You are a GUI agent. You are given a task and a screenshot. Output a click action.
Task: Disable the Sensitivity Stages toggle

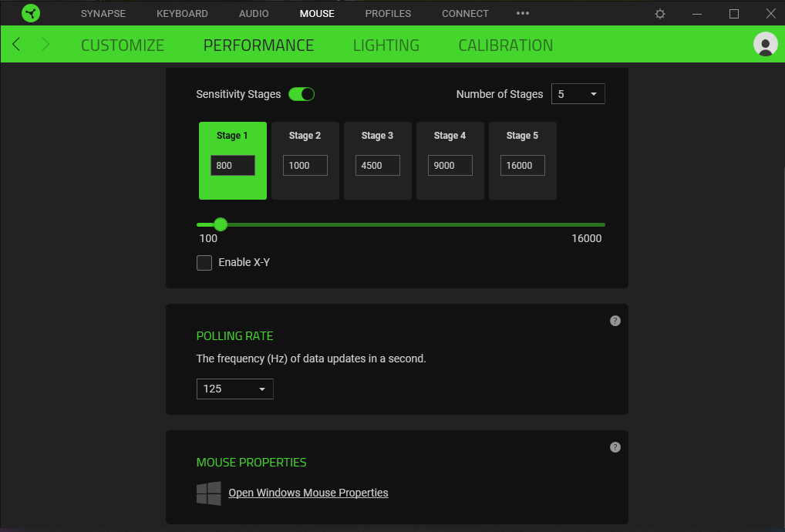click(302, 94)
